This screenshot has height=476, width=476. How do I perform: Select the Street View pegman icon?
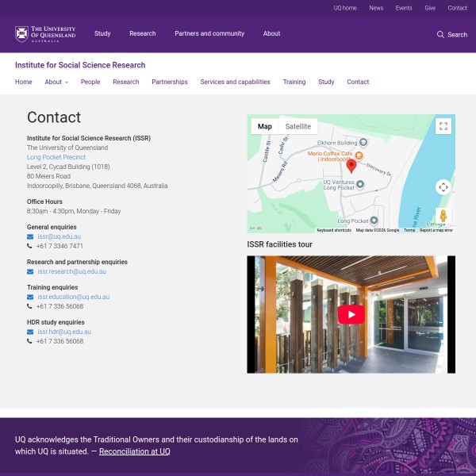[x=443, y=216]
